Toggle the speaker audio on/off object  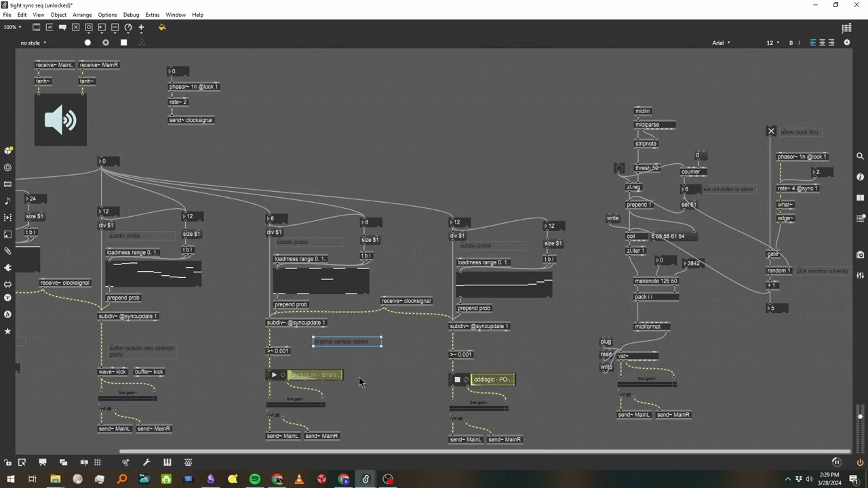60,120
